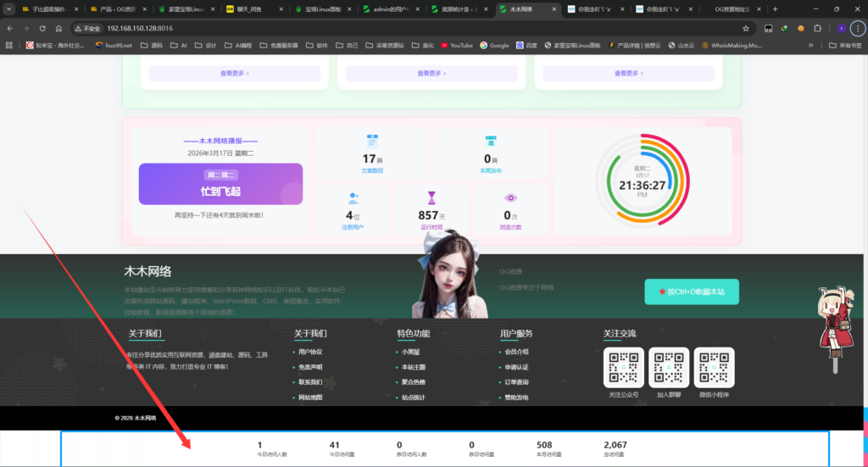Go back using the browser back arrow

pyautogui.click(x=10, y=28)
